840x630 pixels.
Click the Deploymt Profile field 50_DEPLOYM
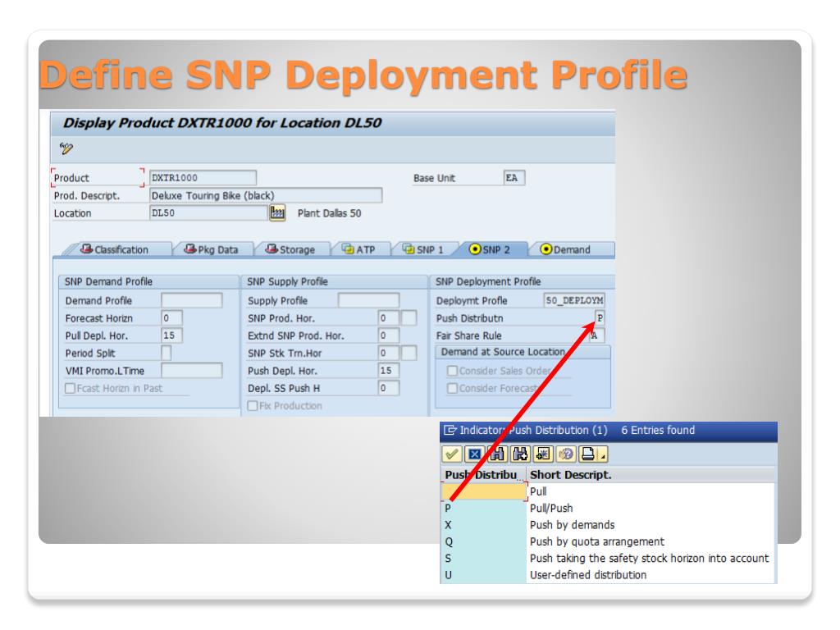point(573,300)
